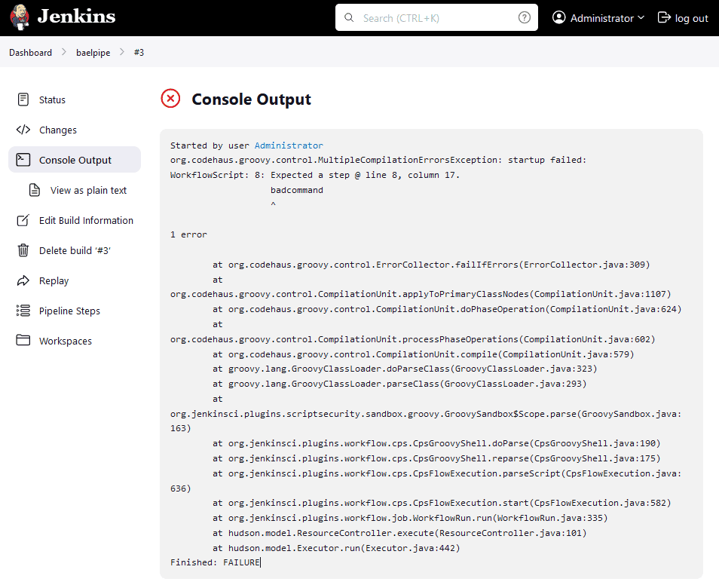Image resolution: width=719 pixels, height=588 pixels.
Task: Click the ErrorCollector.failIfErrors stack trace line
Action: [x=431, y=265]
